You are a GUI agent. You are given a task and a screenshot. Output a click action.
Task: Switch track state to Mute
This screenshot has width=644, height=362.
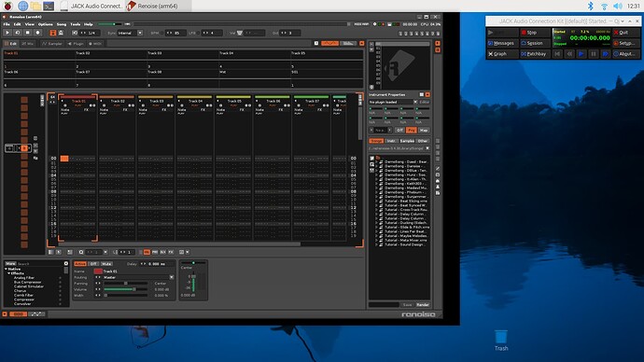[x=106, y=264]
